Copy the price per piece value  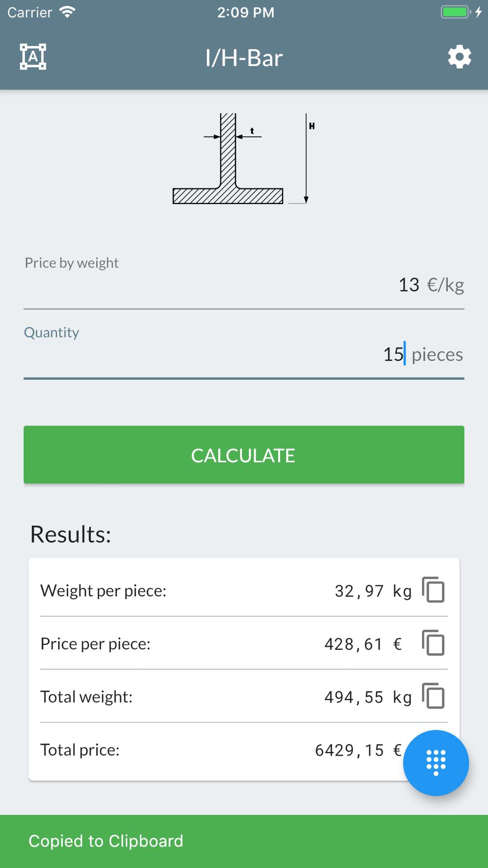433,642
